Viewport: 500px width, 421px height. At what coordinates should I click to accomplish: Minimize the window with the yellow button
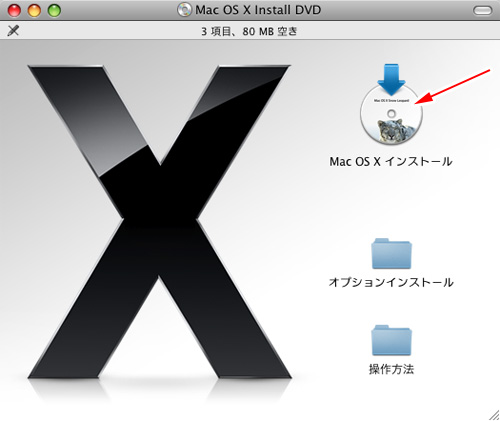pos(34,11)
